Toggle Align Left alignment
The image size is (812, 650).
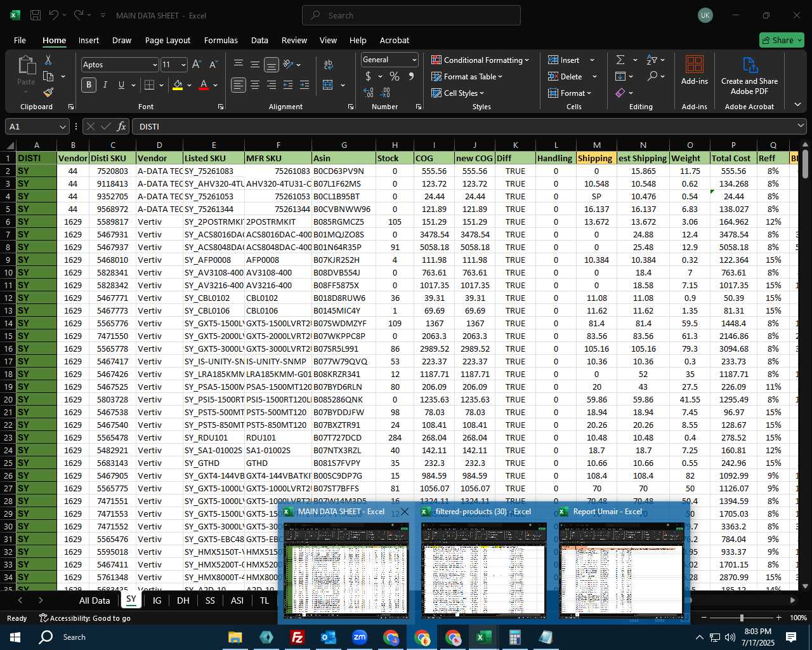239,85
